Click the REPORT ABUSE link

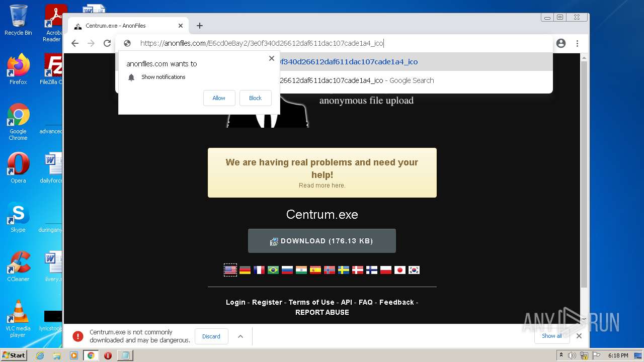tap(322, 312)
